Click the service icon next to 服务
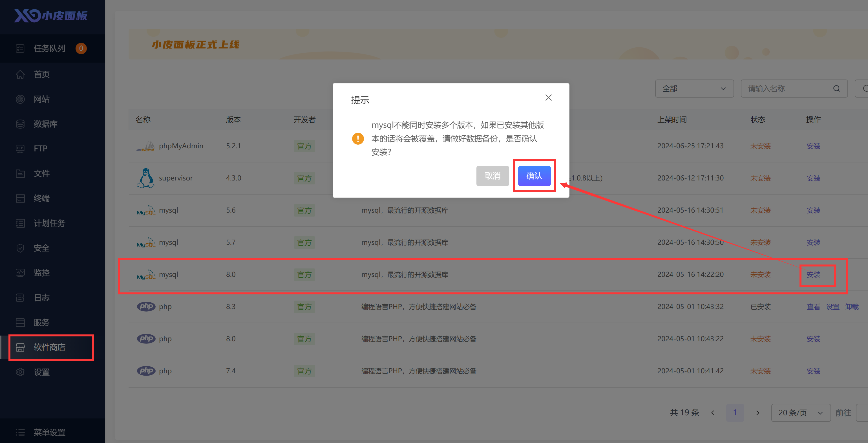The image size is (868, 443). (20, 323)
